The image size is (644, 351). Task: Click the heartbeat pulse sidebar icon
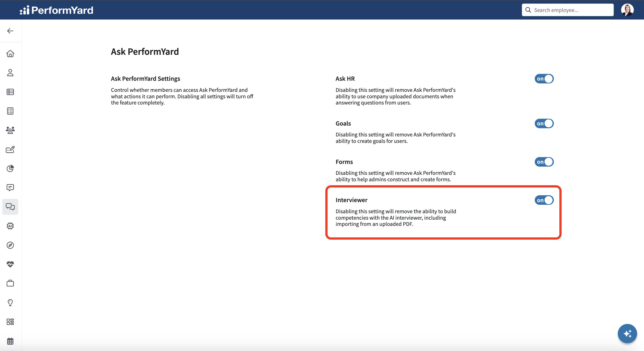10,264
